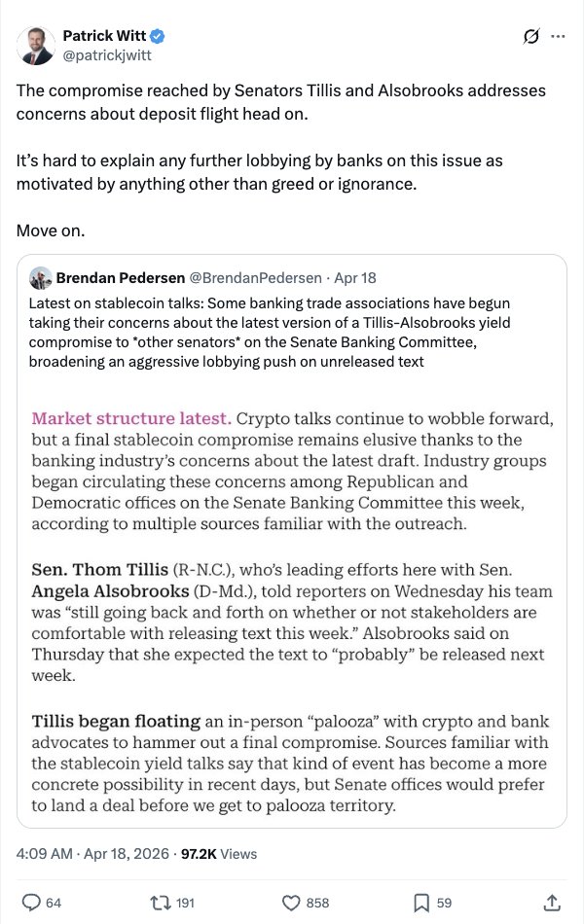Screen dimensions: 584x924
Task: Click Brendan Pedersen's small avatar
Action: (40, 277)
